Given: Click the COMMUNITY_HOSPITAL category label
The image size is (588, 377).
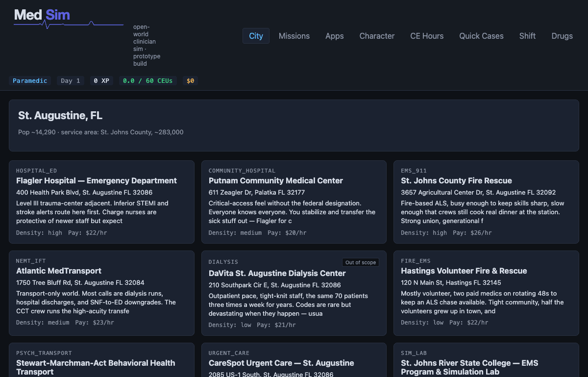Looking at the screenshot, I should point(242,171).
